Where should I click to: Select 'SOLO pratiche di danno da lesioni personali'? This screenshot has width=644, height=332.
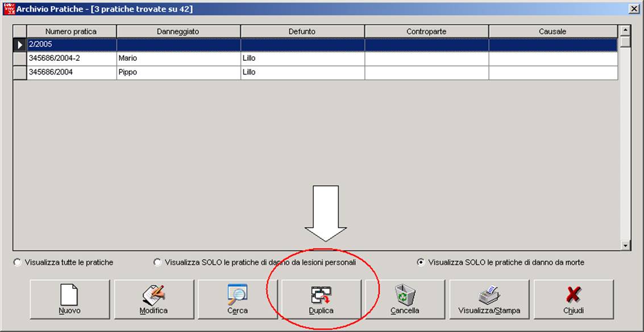pos(157,262)
